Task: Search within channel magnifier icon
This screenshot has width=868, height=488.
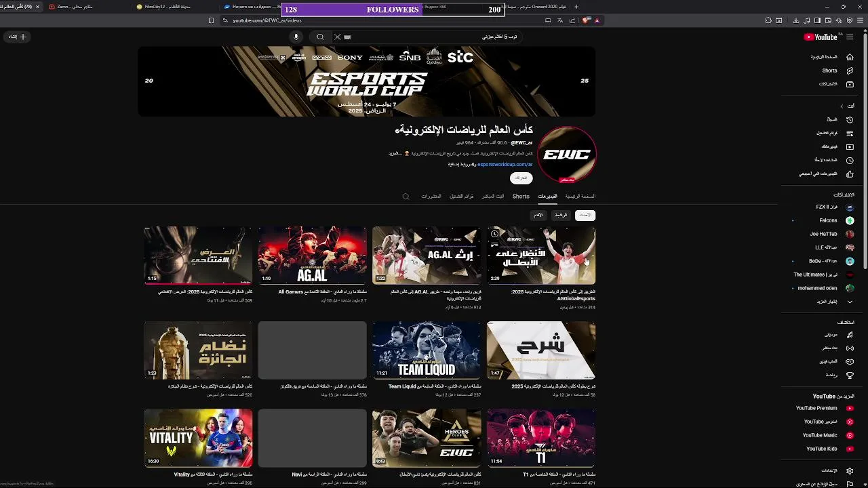Action: point(406,197)
